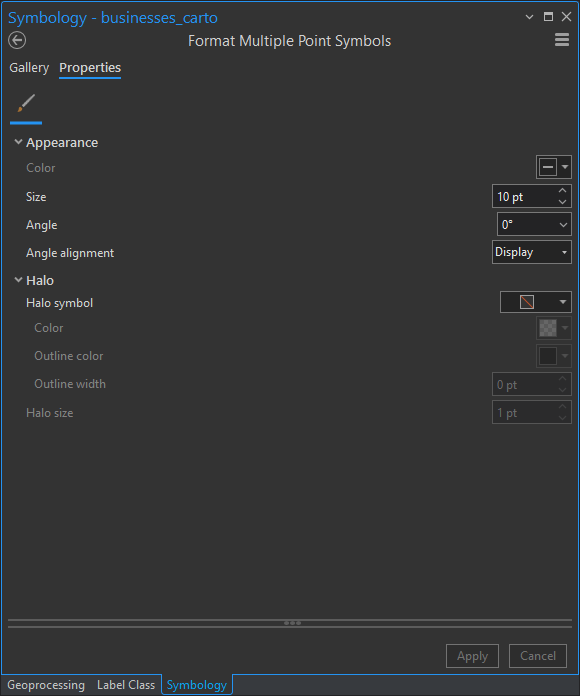Click the Format Multiple Point Symbols heading
Screen dimensions: 580x696
289,41
